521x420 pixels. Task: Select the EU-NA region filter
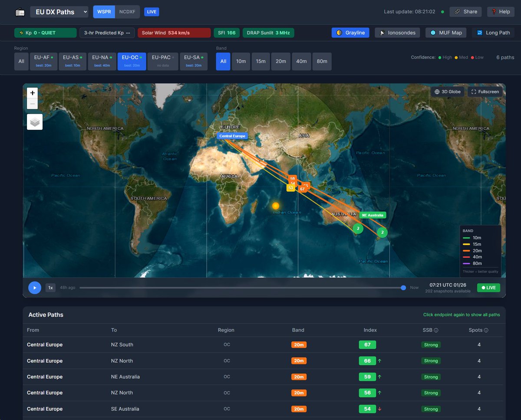(102, 61)
